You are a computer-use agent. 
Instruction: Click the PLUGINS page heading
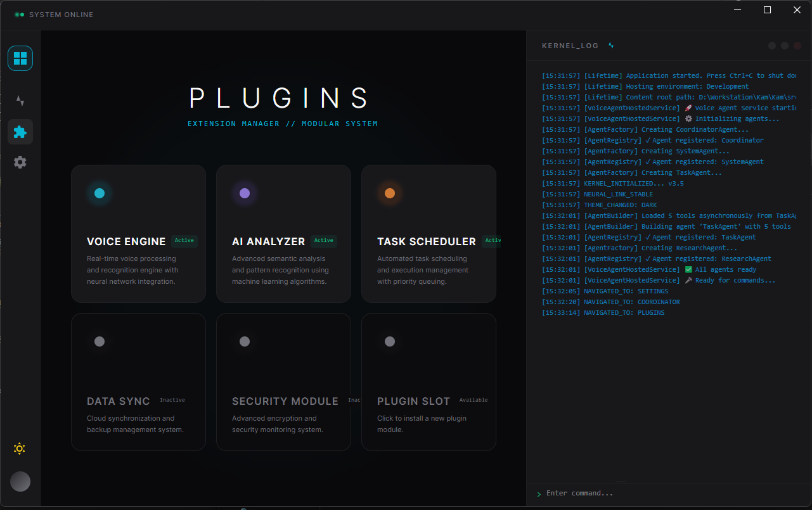280,98
